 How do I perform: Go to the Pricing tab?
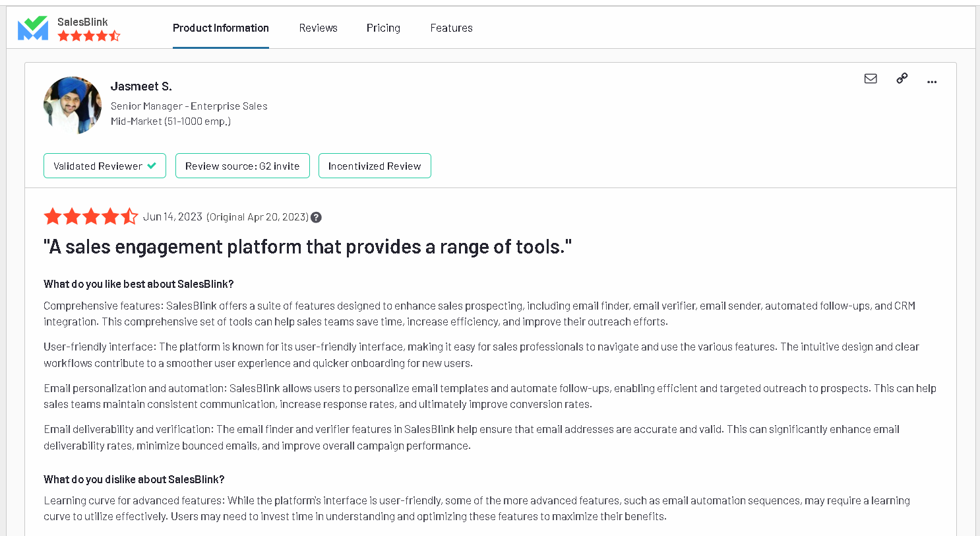[383, 28]
